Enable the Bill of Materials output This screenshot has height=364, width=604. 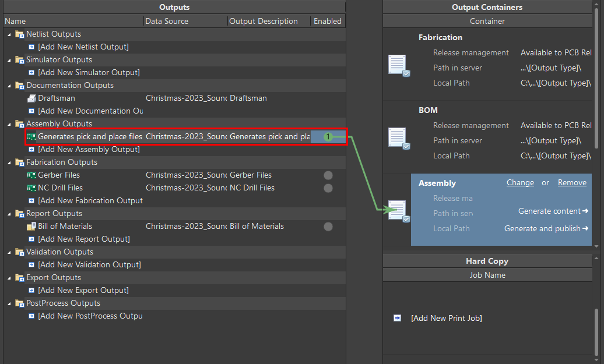coord(328,227)
